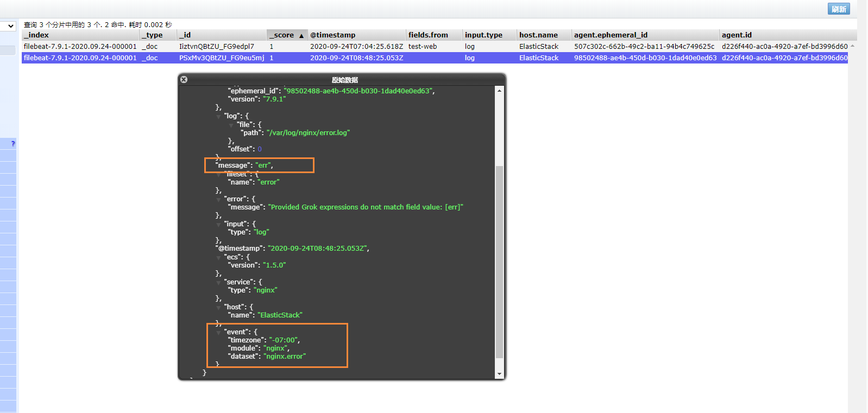Click the _index column header
Screen dimensions: 868x413
tap(36, 35)
